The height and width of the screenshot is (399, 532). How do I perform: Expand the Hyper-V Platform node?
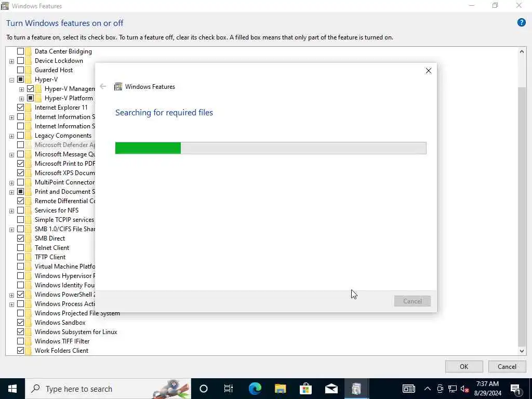click(21, 99)
